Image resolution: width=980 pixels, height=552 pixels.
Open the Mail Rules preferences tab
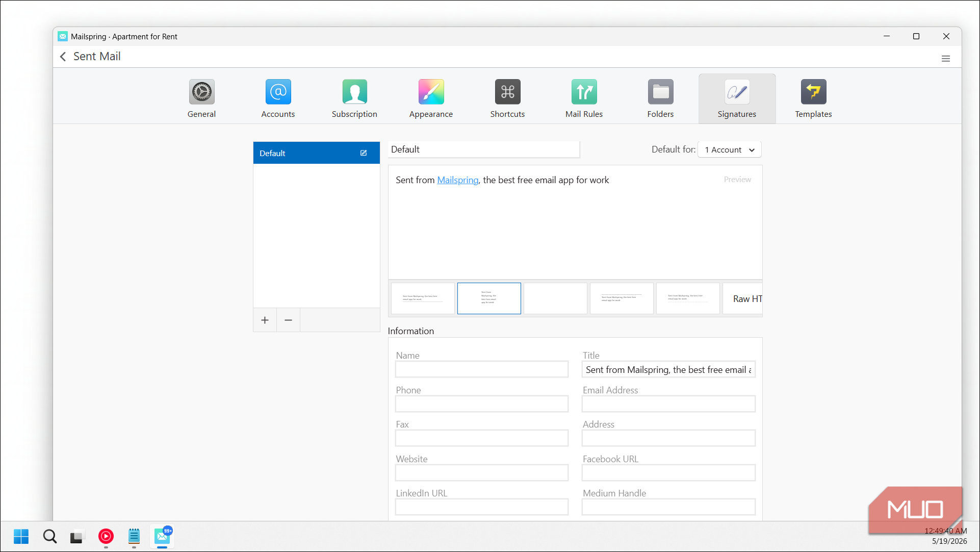(x=584, y=99)
